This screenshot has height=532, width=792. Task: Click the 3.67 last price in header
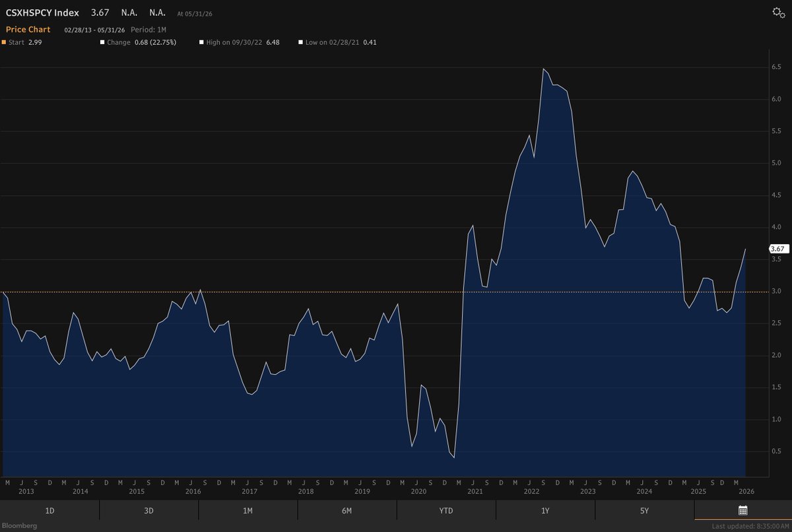tap(99, 13)
